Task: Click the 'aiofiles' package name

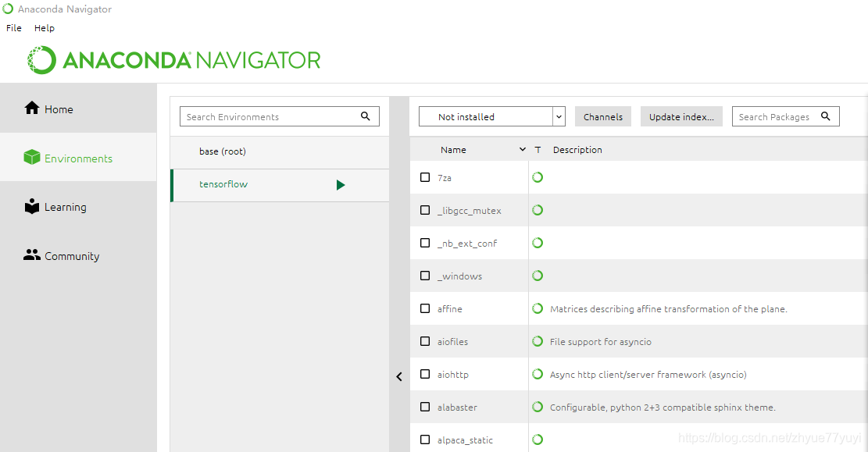Action: (453, 342)
